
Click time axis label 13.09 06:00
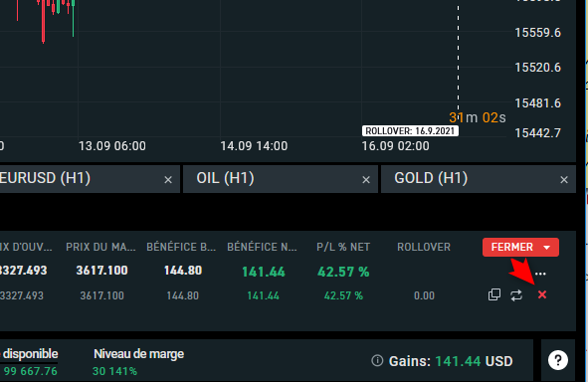pyautogui.click(x=112, y=146)
